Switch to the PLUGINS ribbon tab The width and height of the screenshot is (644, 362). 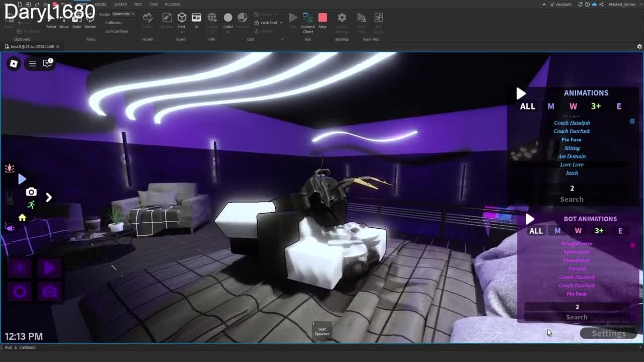pyautogui.click(x=172, y=5)
